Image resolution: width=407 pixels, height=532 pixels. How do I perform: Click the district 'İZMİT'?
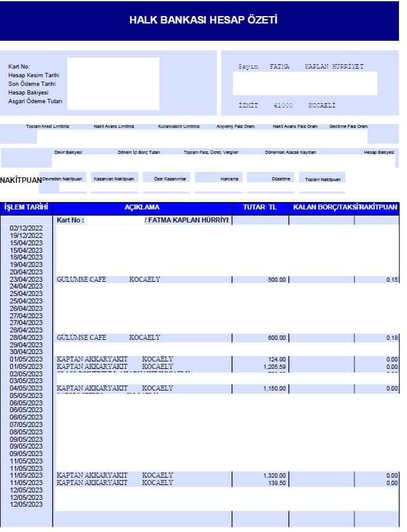pos(248,106)
